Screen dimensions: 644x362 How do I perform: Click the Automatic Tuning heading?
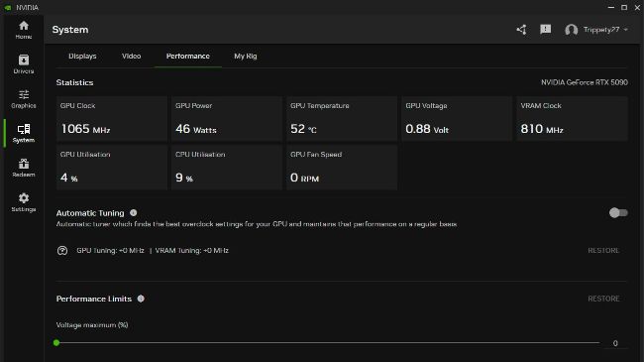click(x=90, y=213)
